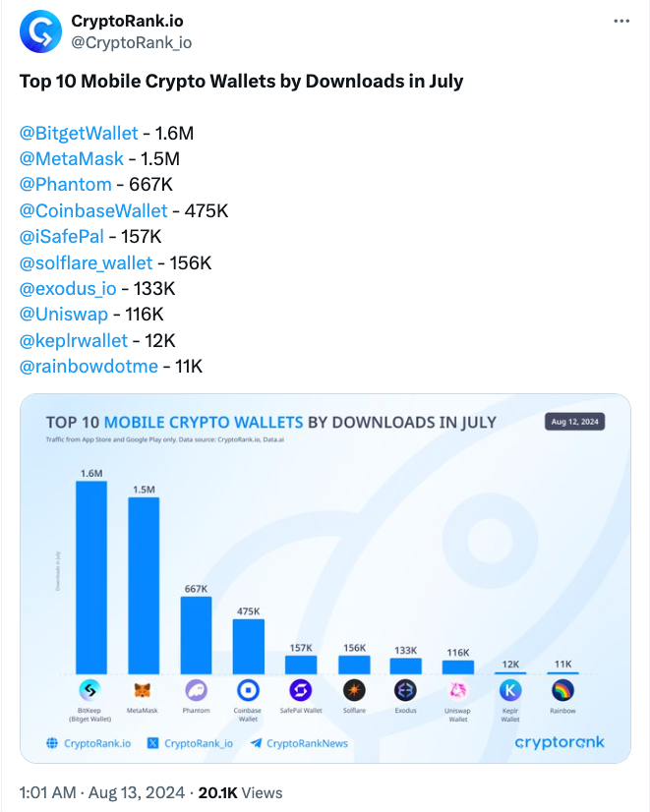Viewport: 650px width, 812px height.
Task: Click the Rainbow wallet icon in chart
Action: click(562, 690)
